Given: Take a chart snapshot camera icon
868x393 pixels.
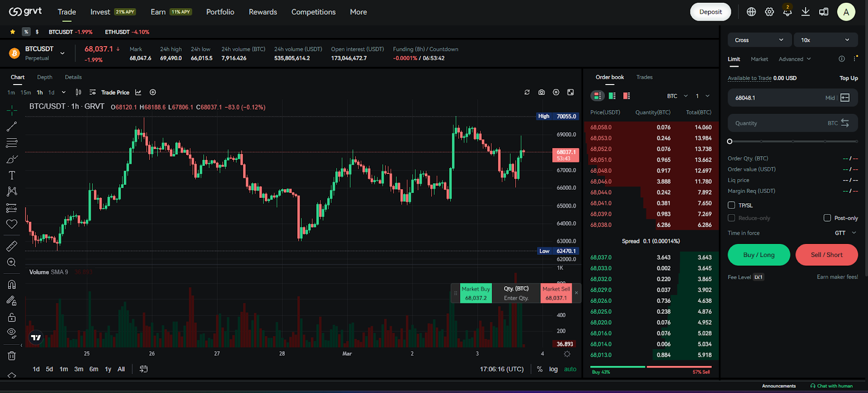Looking at the screenshot, I should click(x=541, y=92).
